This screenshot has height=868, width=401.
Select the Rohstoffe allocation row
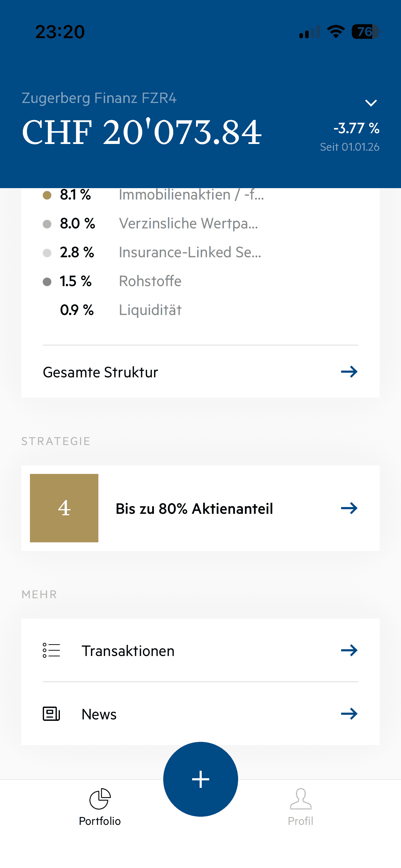[x=150, y=281]
